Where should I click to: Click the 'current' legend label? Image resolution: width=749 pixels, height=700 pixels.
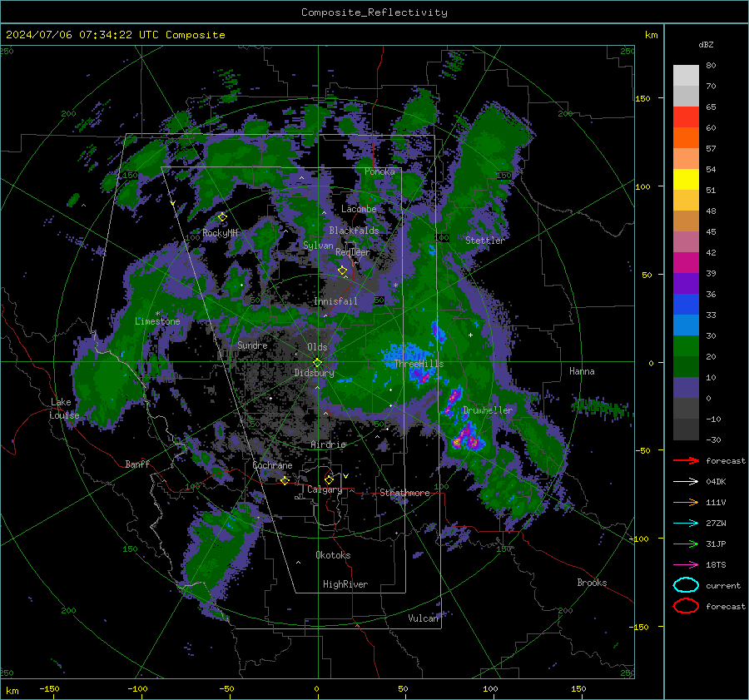tap(723, 586)
